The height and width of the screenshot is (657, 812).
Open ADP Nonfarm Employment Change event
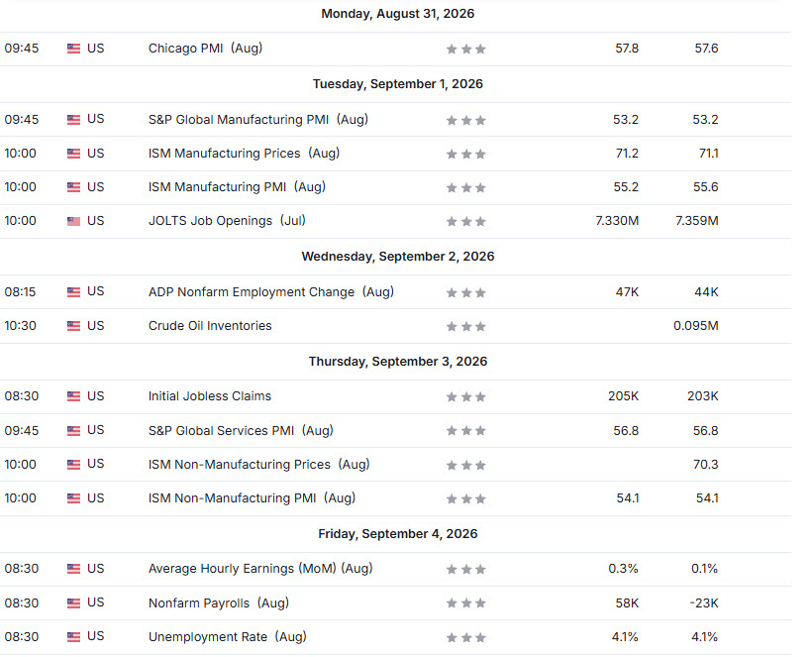pyautogui.click(x=271, y=291)
